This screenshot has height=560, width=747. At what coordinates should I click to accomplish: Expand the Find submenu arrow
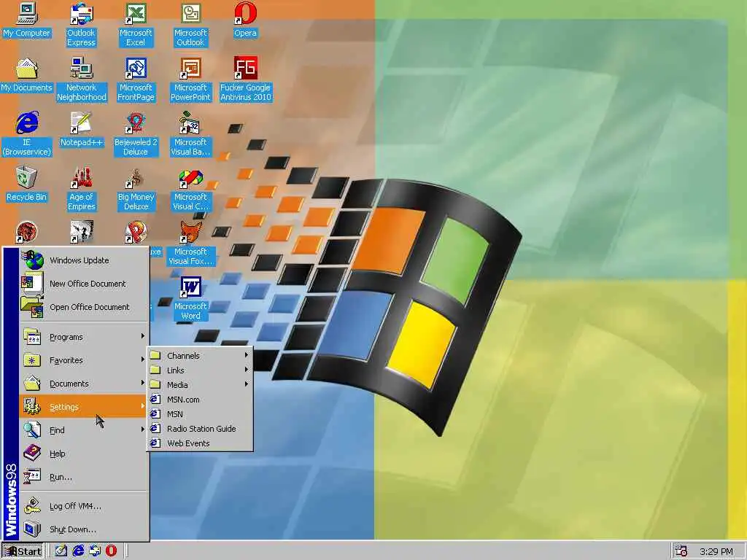coord(142,429)
